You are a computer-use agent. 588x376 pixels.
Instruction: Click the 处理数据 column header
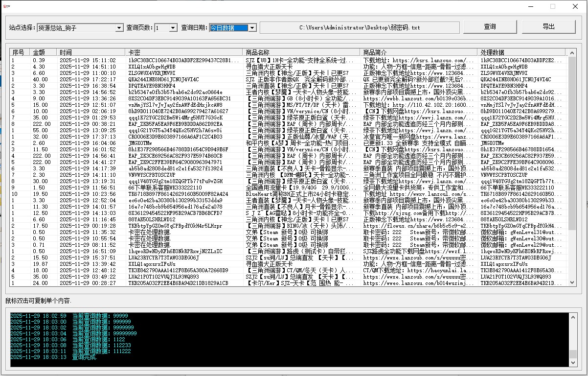[x=521, y=52]
